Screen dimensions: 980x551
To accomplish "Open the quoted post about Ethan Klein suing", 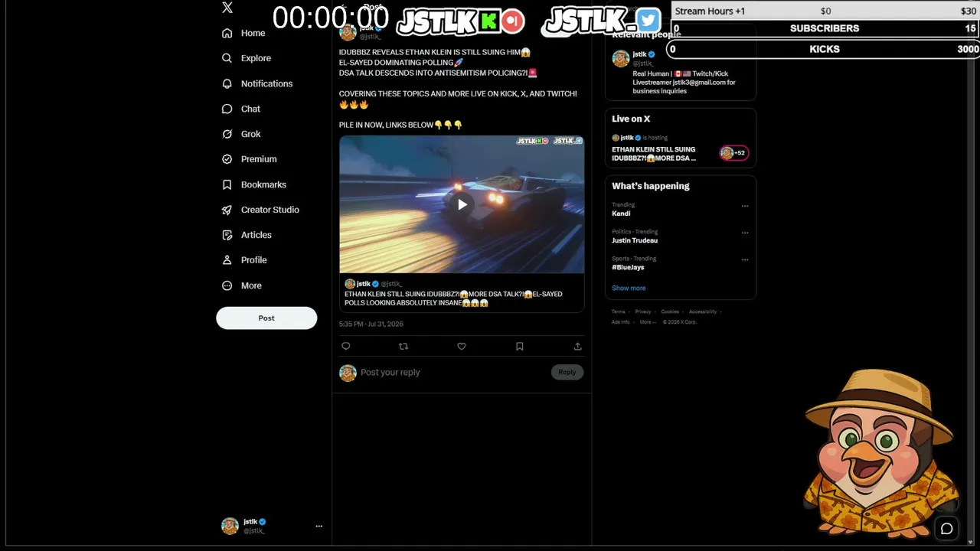I will 462,293.
